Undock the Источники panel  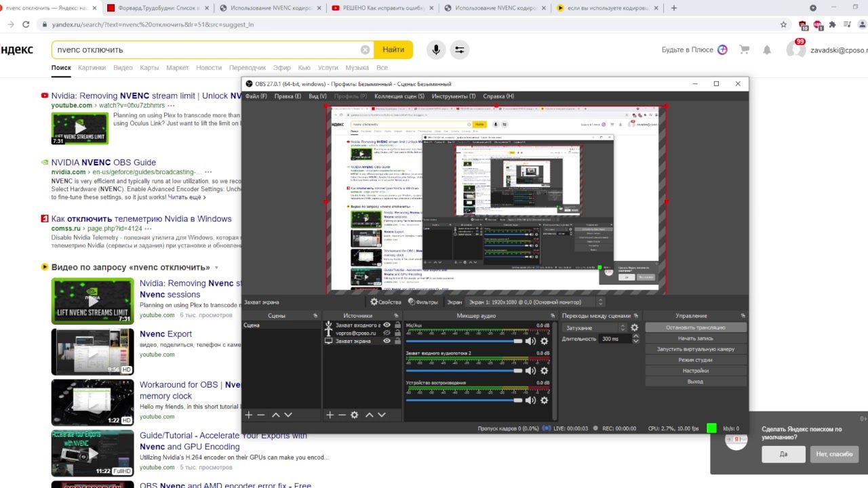point(397,316)
